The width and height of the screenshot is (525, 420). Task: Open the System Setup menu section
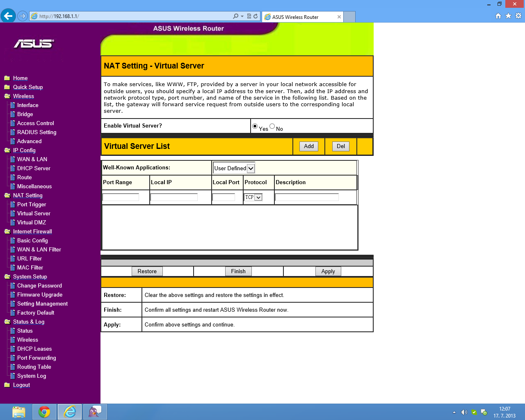[x=30, y=276]
